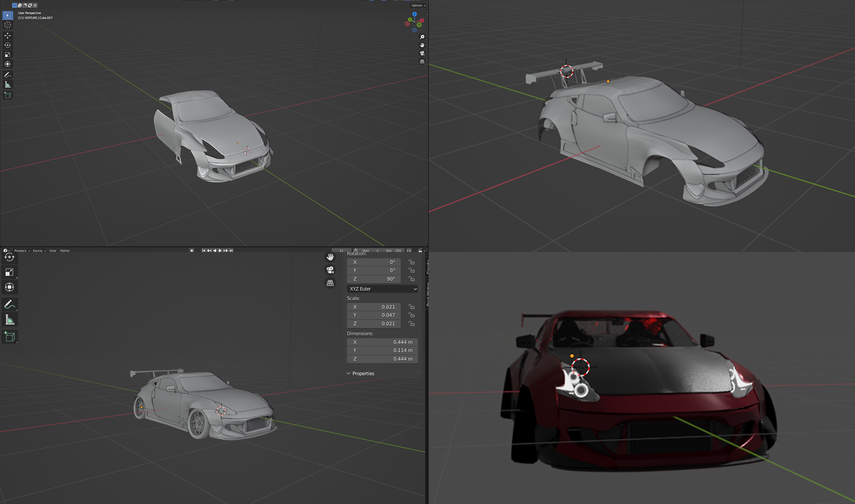Image resolution: width=855 pixels, height=504 pixels.
Task: Open the XYZ Euler rotation mode dropdown
Action: point(382,289)
